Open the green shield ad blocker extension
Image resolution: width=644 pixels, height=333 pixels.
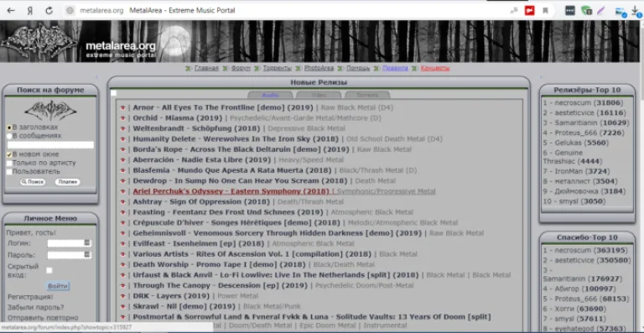(586, 11)
